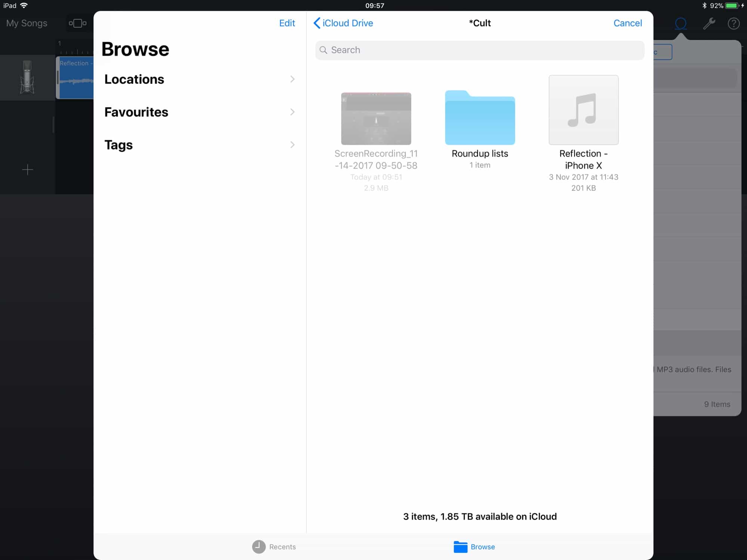Image resolution: width=747 pixels, height=560 pixels.
Task: Open the wrench settings icon
Action: pos(709,24)
